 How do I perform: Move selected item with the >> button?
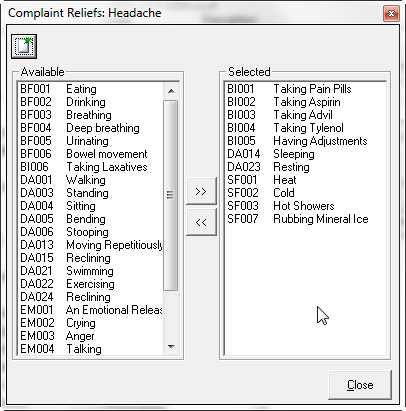click(x=201, y=191)
